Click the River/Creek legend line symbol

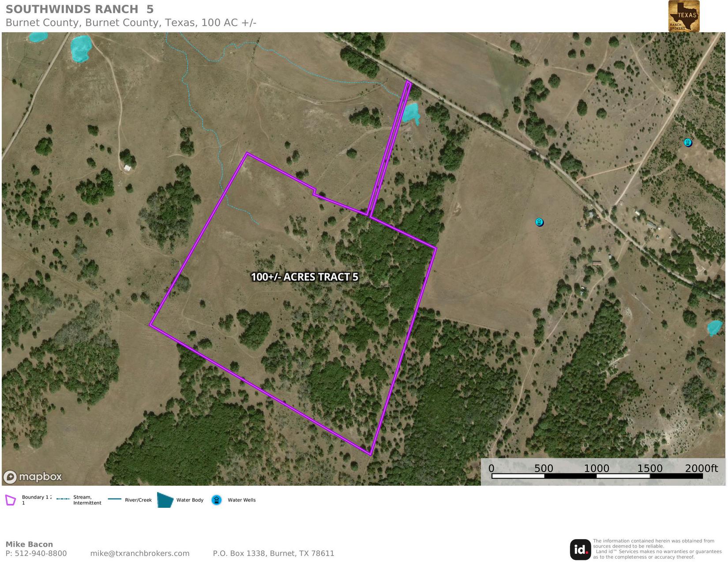click(x=115, y=499)
